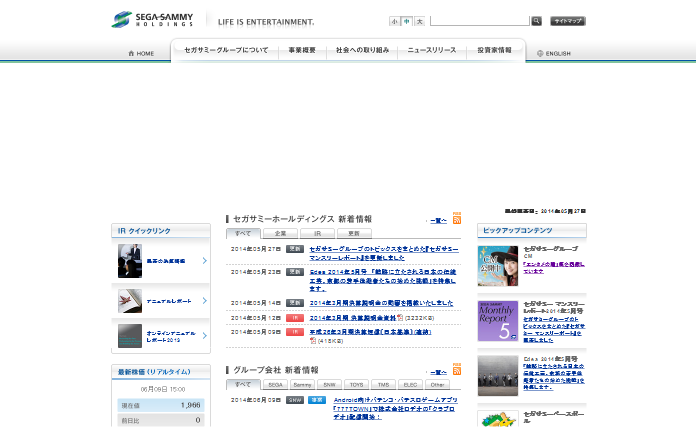The width and height of the screenshot is (696, 427).
Task: Open the 06月09日 Android app news link
Action: pos(395,409)
